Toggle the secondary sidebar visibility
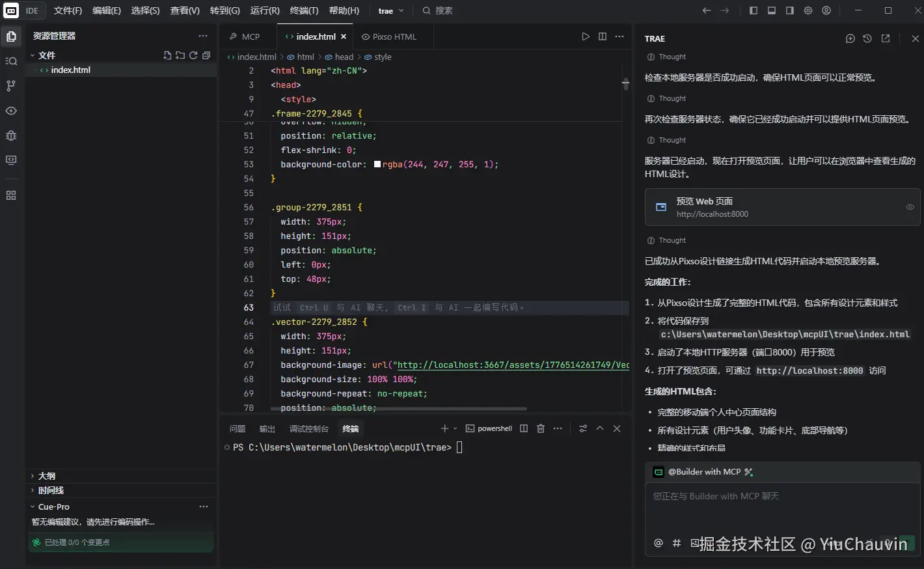Screen dimensions: 924x569 point(790,10)
